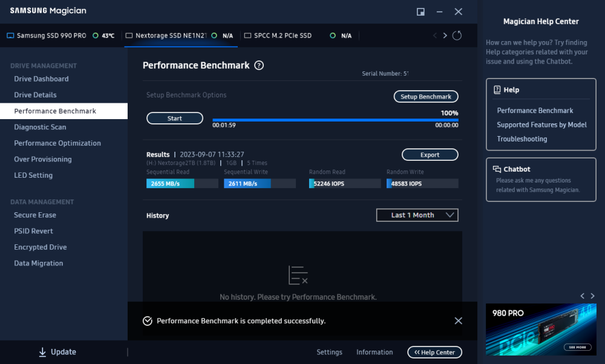Click the 100% progress label

tap(450, 113)
